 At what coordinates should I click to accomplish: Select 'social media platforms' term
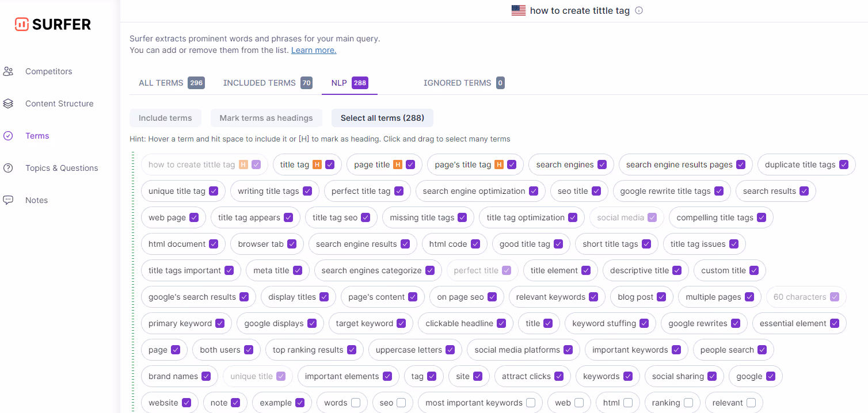[x=524, y=350]
